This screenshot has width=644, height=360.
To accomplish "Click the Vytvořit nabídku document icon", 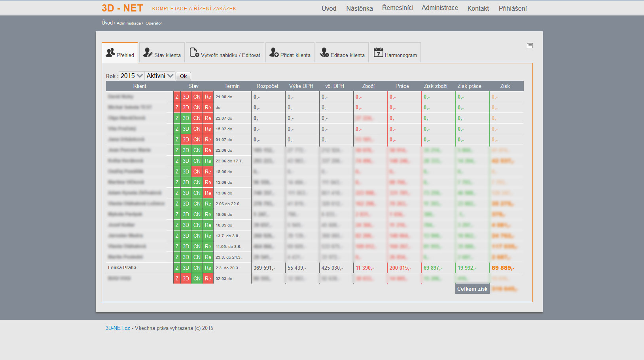I will (194, 52).
